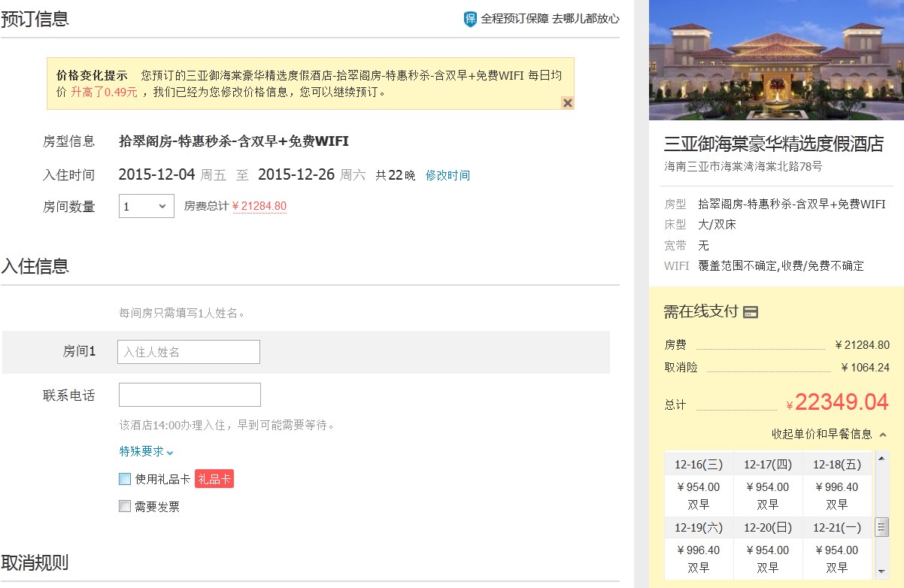Click the 修改时间 link

tap(447, 175)
